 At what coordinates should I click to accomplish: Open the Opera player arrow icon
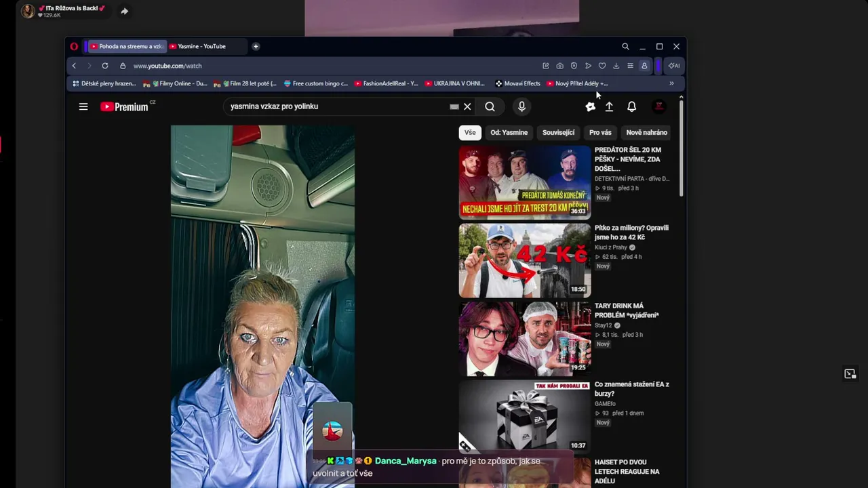tap(588, 66)
